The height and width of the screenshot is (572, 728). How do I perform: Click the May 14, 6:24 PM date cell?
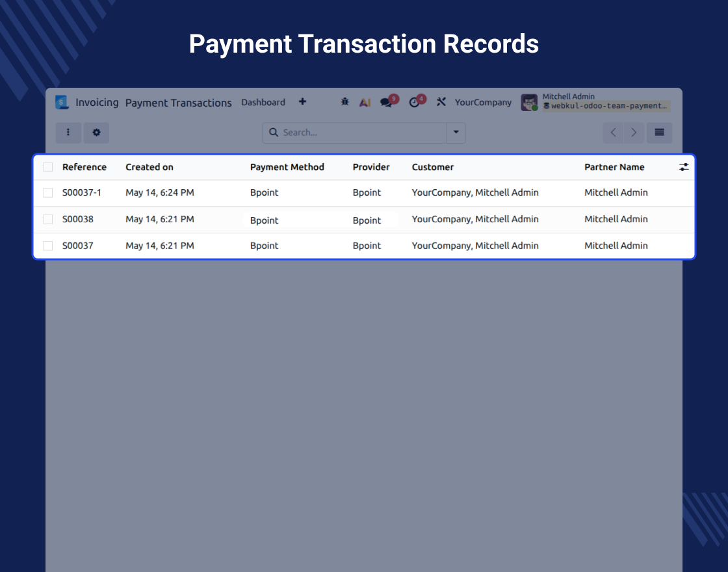tap(160, 192)
